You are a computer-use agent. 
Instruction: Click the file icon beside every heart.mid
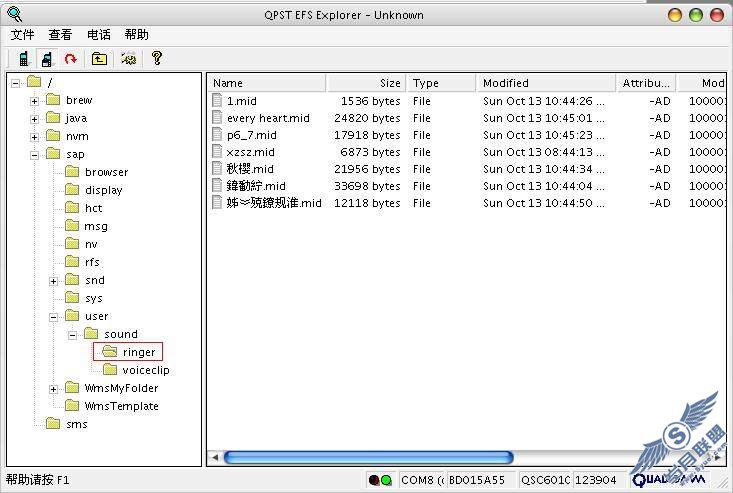point(217,117)
